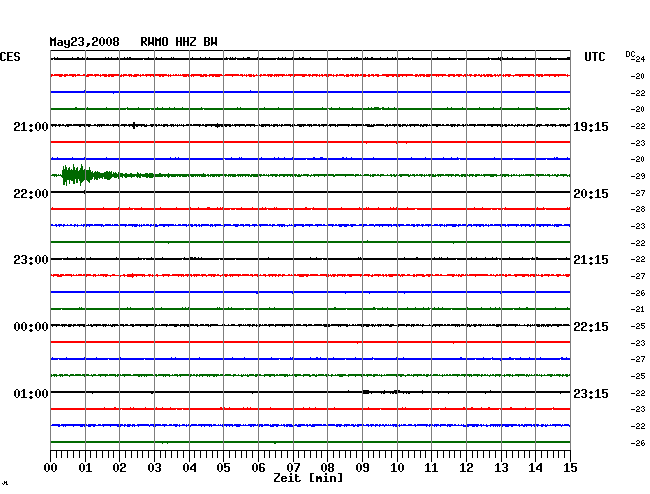Click the Zeit [min] axis title
The width and height of the screenshot is (650, 494).
pos(308,478)
